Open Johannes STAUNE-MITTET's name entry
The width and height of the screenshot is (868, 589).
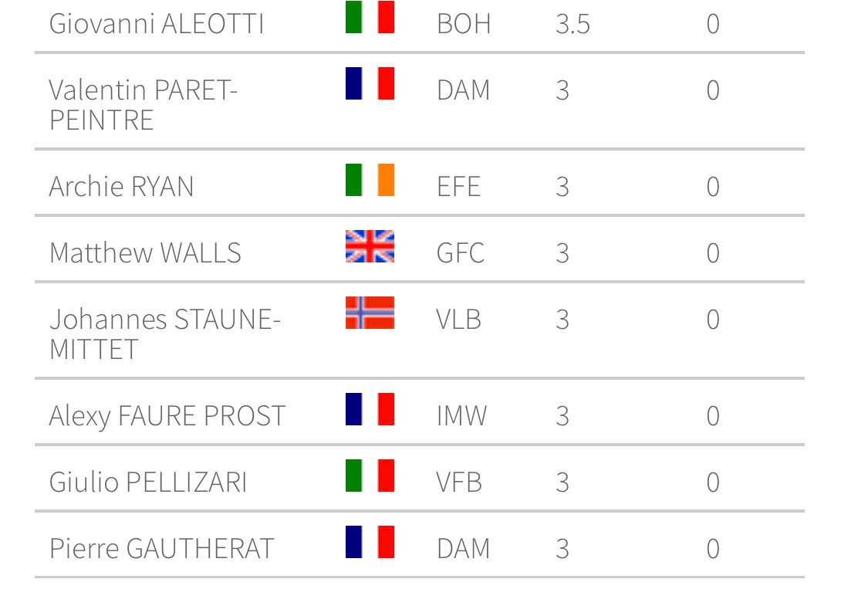[164, 334]
